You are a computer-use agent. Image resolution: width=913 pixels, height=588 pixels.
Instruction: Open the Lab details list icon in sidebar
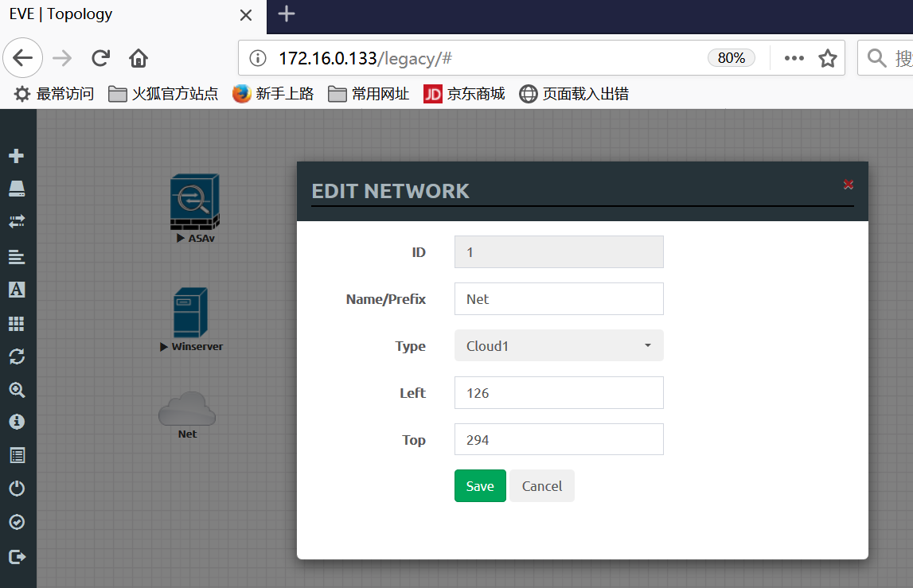click(16, 455)
